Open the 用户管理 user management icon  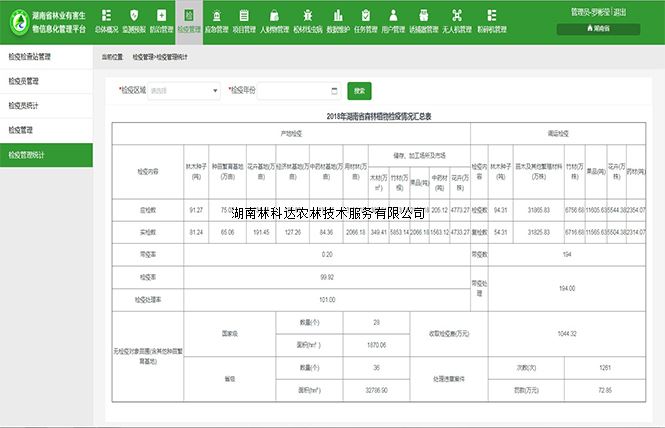[395, 16]
